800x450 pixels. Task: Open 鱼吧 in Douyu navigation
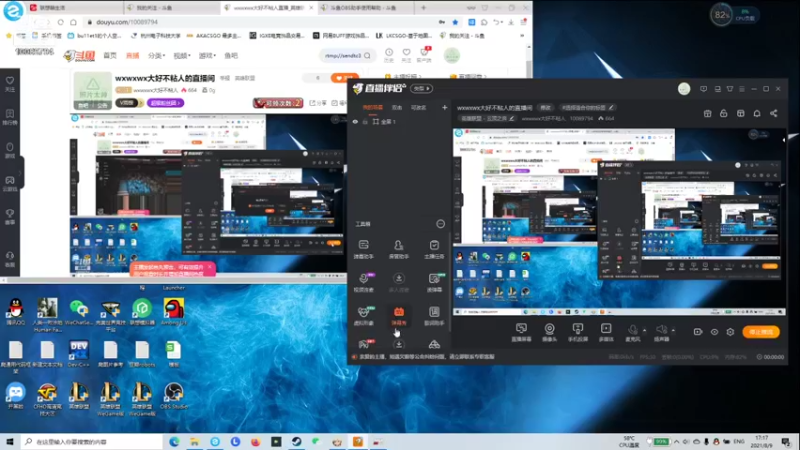[x=231, y=55]
